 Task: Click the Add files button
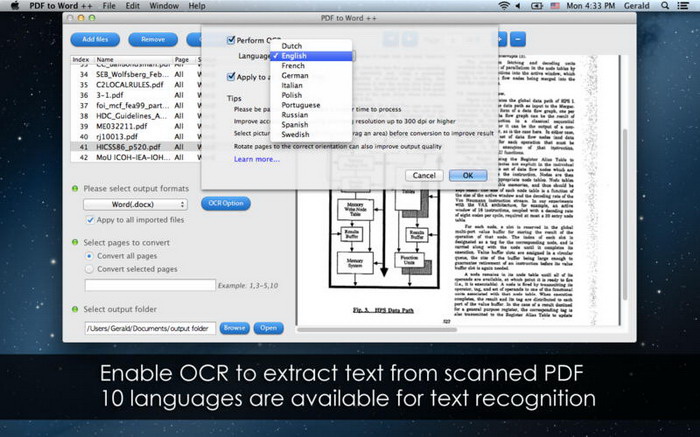pos(95,39)
